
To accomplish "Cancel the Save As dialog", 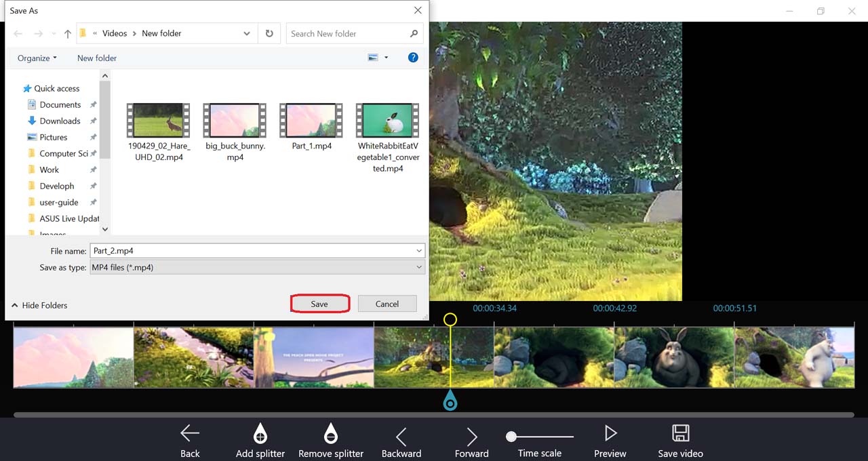I will (387, 304).
